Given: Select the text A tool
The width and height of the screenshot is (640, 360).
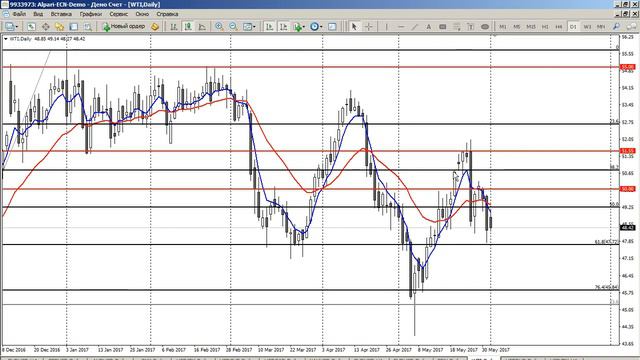Looking at the screenshot, I should pyautogui.click(x=429, y=27).
